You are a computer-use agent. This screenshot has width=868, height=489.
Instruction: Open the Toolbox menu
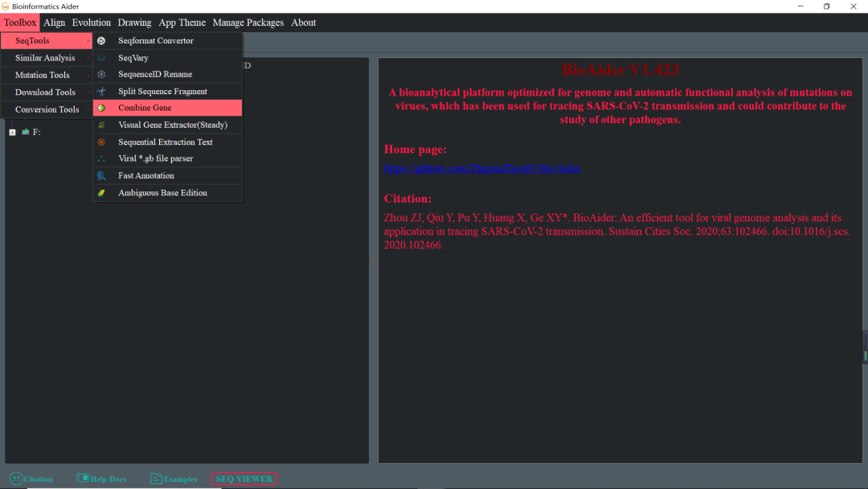20,23
